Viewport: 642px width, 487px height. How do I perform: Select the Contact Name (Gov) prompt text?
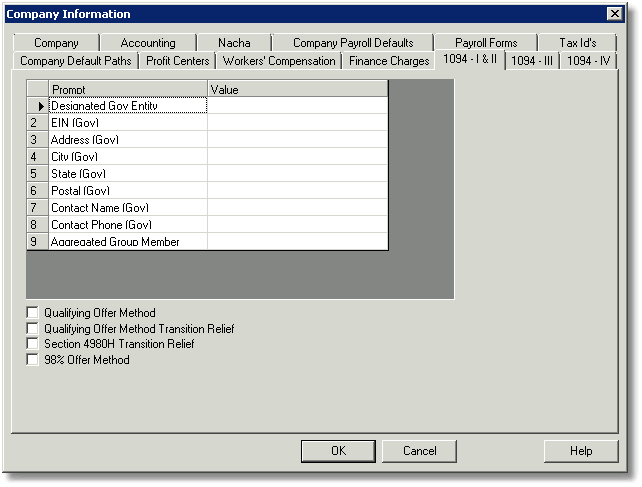tap(100, 208)
